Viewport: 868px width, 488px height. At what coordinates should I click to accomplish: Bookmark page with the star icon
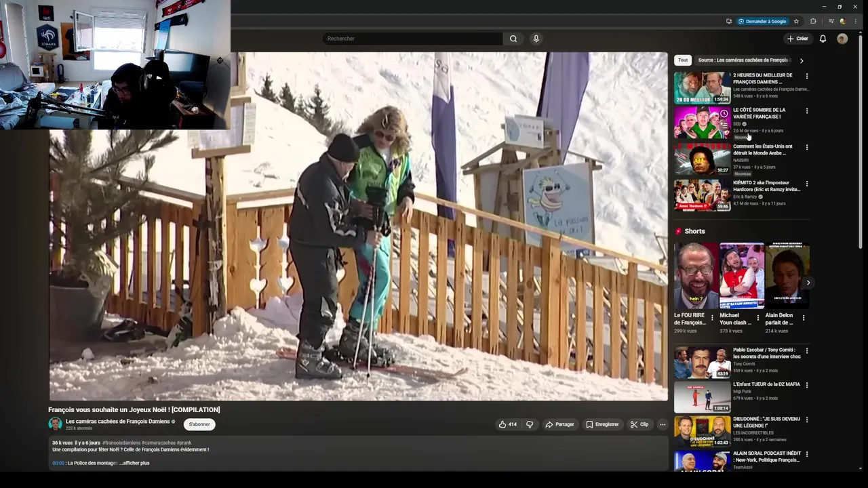click(796, 21)
